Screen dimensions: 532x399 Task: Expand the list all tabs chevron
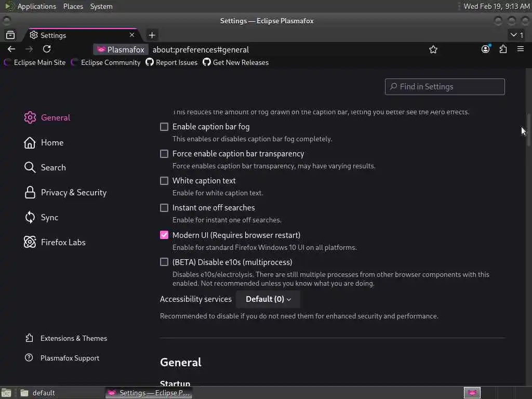[517, 35]
